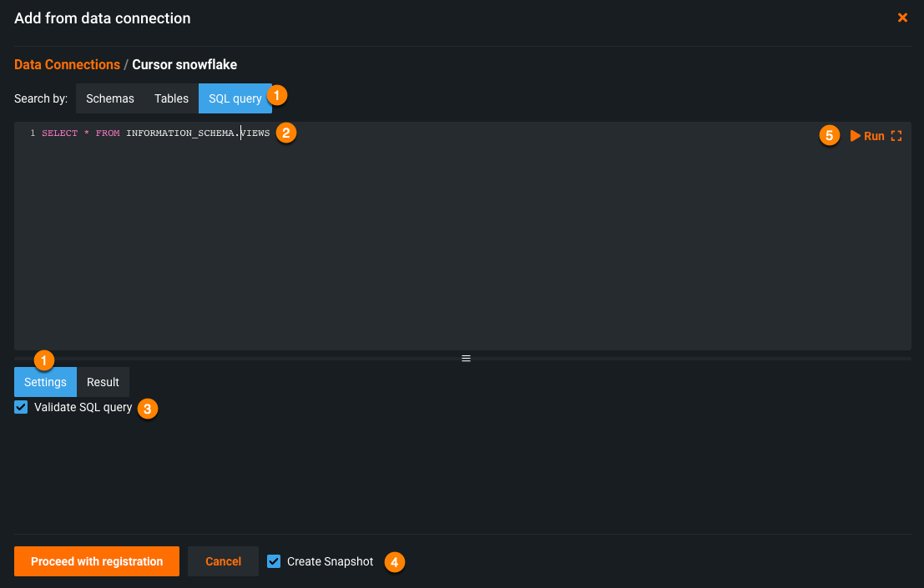Image resolution: width=924 pixels, height=588 pixels.
Task: Switch search mode to Schemas
Action: pos(110,98)
